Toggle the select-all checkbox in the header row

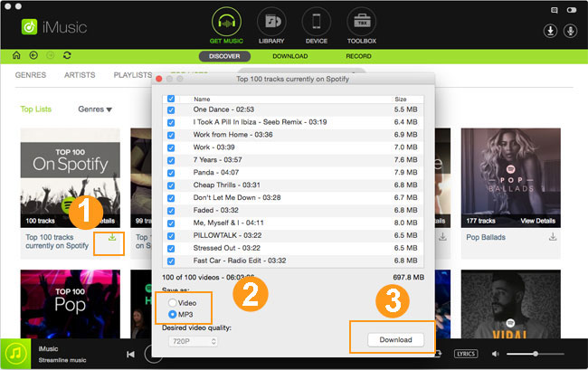[171, 99]
